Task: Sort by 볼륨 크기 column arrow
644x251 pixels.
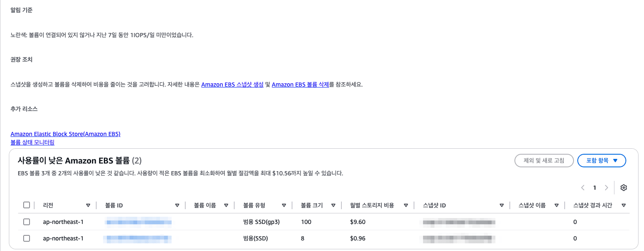Action: (333, 205)
